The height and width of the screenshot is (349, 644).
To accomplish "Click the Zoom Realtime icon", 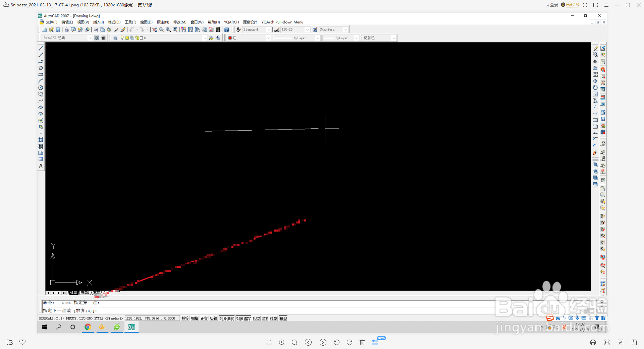I will click(161, 30).
